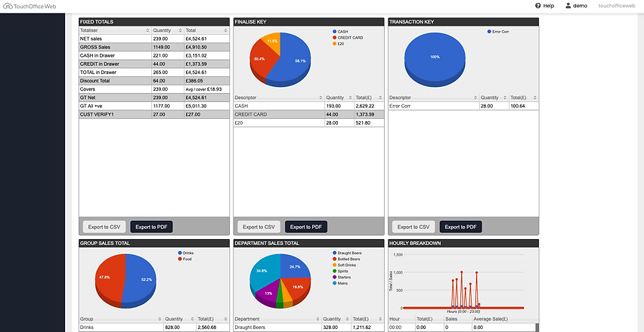Image resolution: width=644 pixels, height=332 pixels.
Task: Select the CUST VERIFY1 row
Action: (x=154, y=115)
